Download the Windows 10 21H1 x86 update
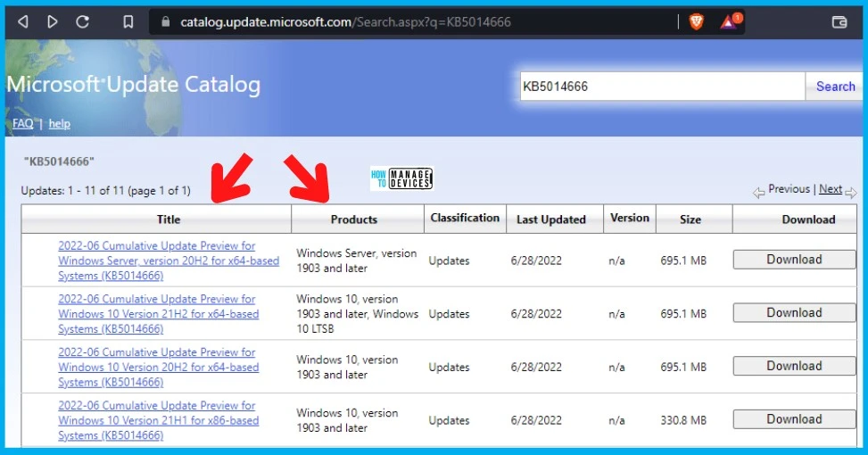Viewport: 868px width, 455px height. 794,419
